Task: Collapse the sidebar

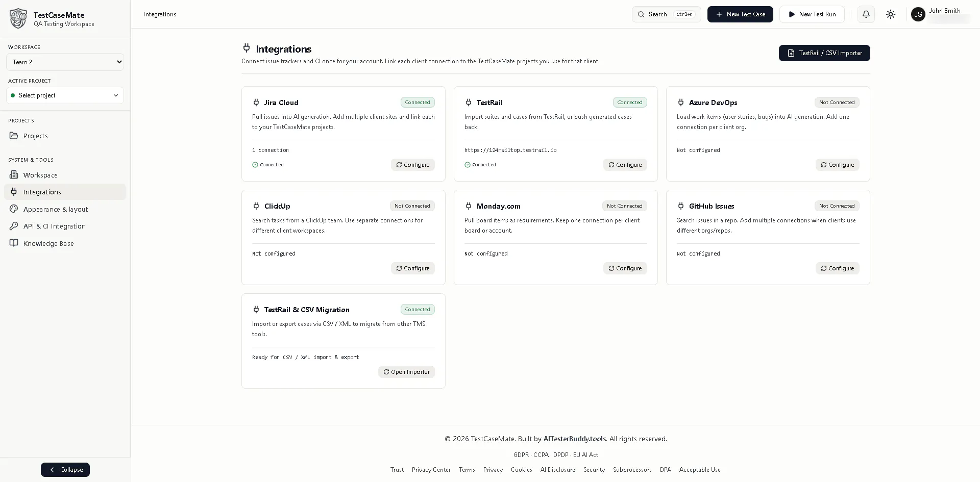Action: tap(65, 470)
